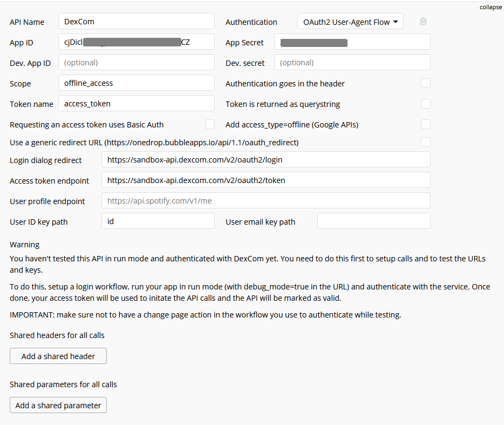Enable Add access_type=offline option
This screenshot has height=425, width=504.
(426, 124)
